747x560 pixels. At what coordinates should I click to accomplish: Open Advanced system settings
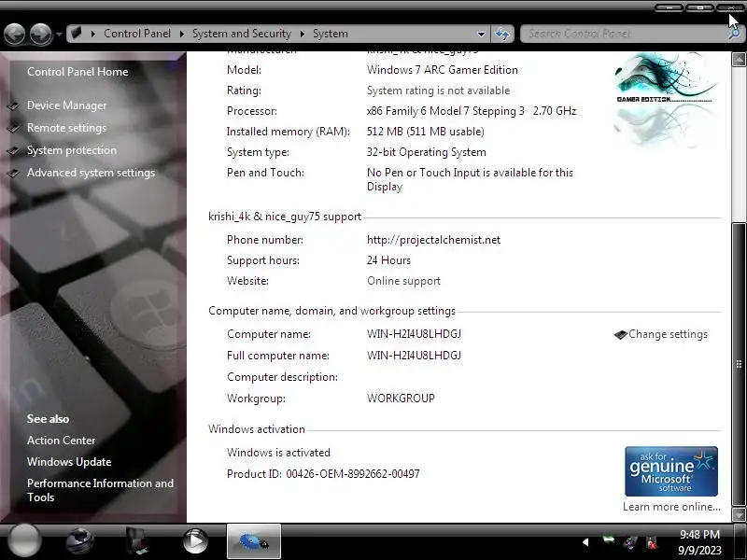[91, 173]
